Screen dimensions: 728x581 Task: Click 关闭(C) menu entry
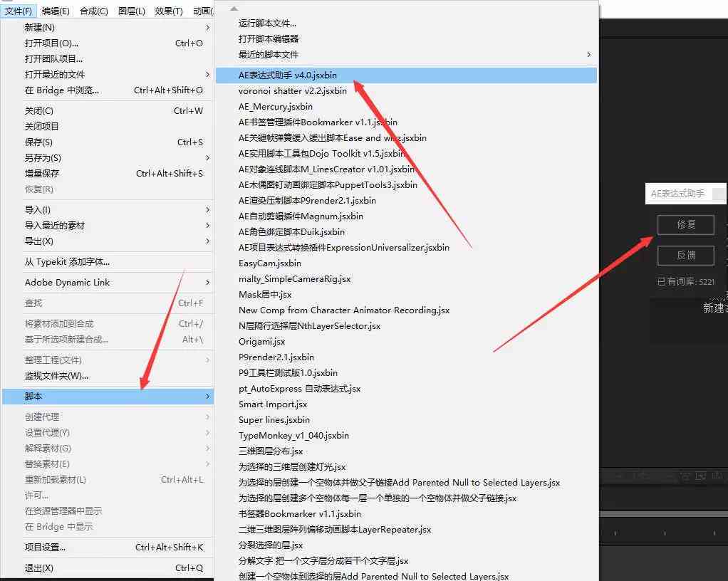[x=108, y=111]
